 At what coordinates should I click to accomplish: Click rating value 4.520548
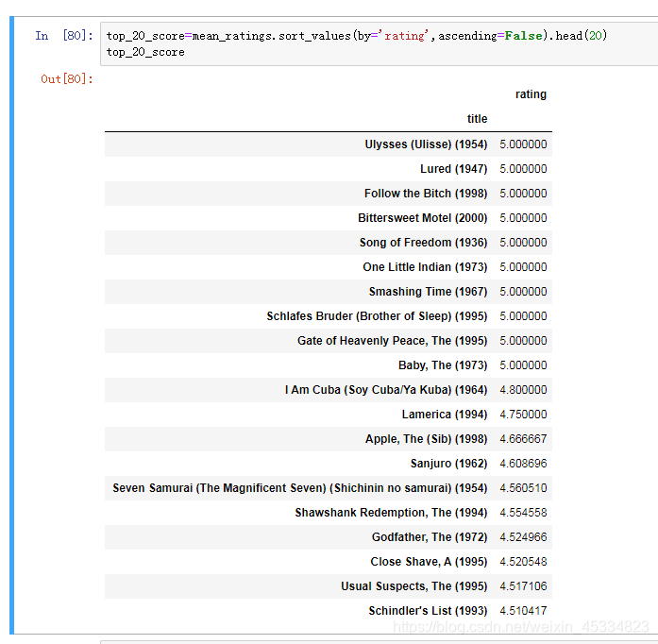coord(523,562)
